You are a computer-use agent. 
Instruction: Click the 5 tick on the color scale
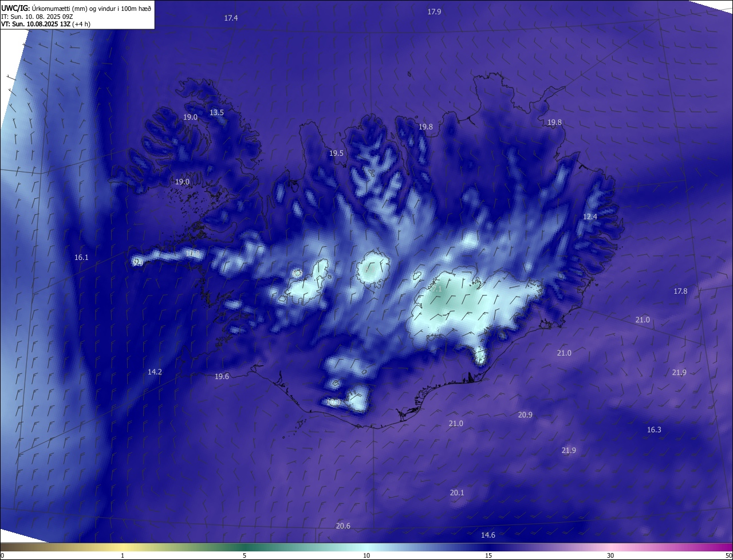[x=245, y=556]
